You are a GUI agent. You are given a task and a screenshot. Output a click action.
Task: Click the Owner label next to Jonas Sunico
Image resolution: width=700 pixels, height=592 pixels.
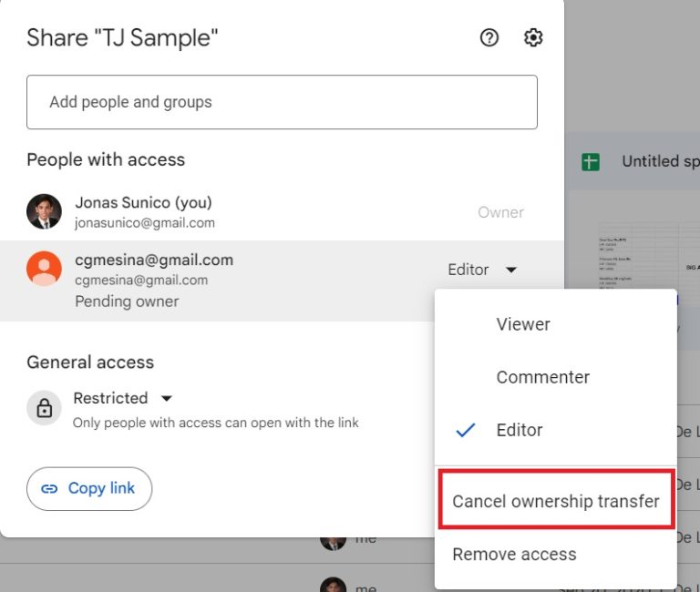click(x=501, y=212)
